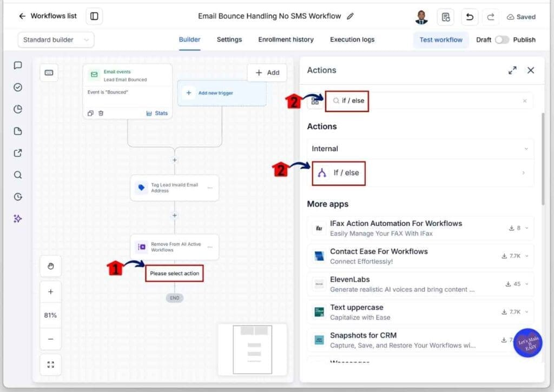
Task: Add step above Tag Lead node
Action: tap(175, 160)
